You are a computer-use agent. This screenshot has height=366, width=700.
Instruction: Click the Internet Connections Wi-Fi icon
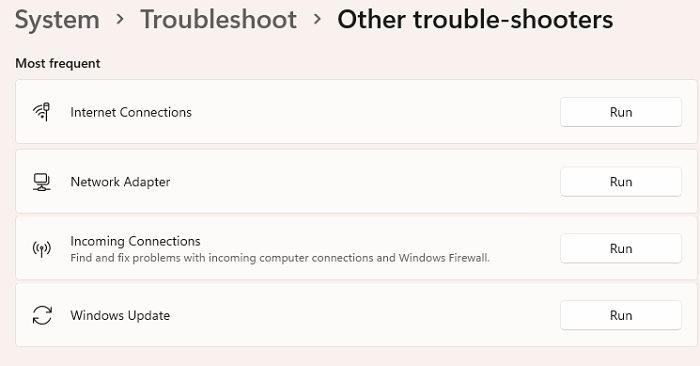coord(42,112)
